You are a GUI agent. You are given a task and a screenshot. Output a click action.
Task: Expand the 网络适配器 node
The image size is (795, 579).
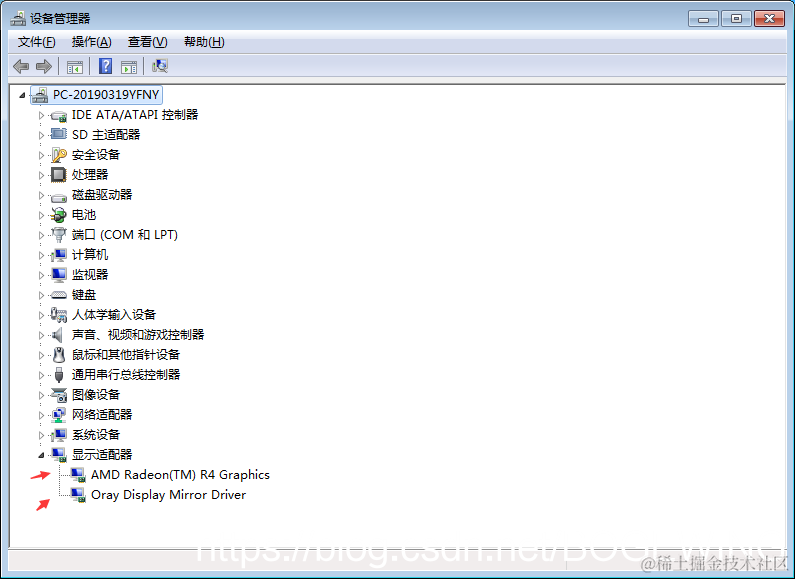click(42, 415)
